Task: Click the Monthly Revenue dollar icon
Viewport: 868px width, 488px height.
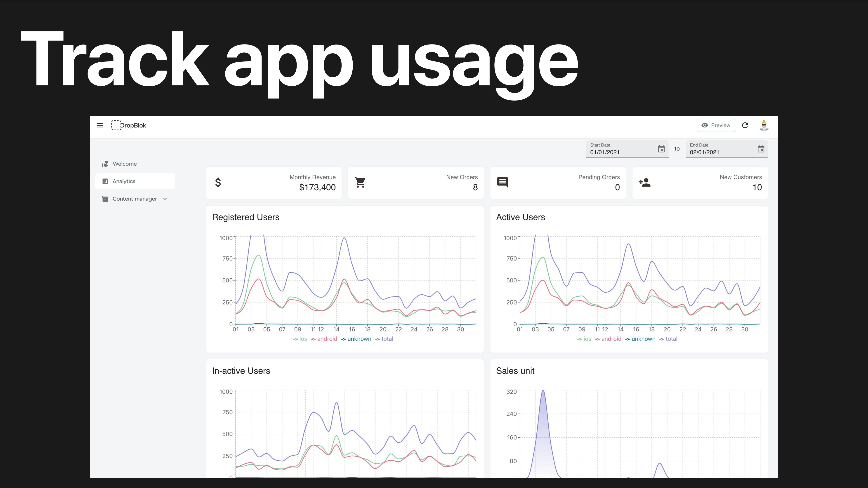Action: [218, 183]
